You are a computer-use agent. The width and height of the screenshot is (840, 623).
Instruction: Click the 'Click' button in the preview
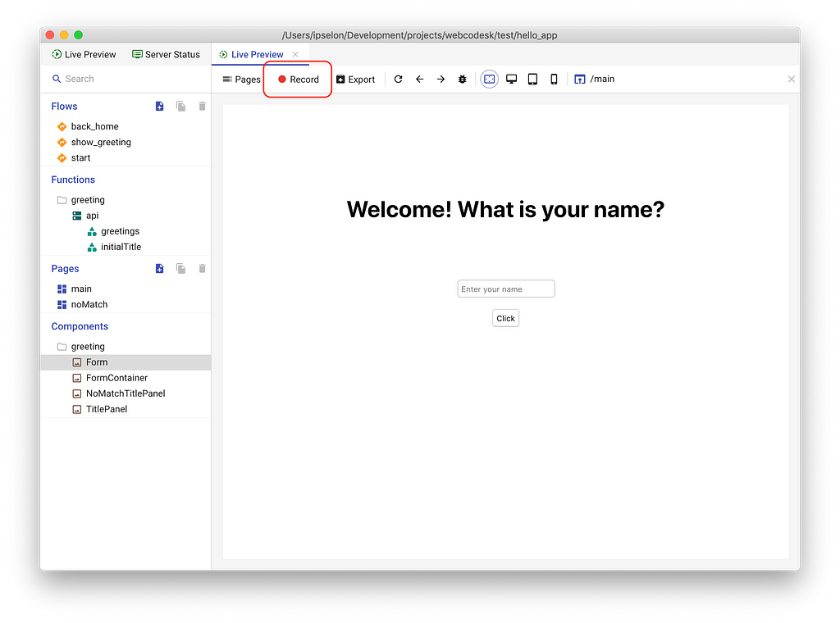[505, 318]
